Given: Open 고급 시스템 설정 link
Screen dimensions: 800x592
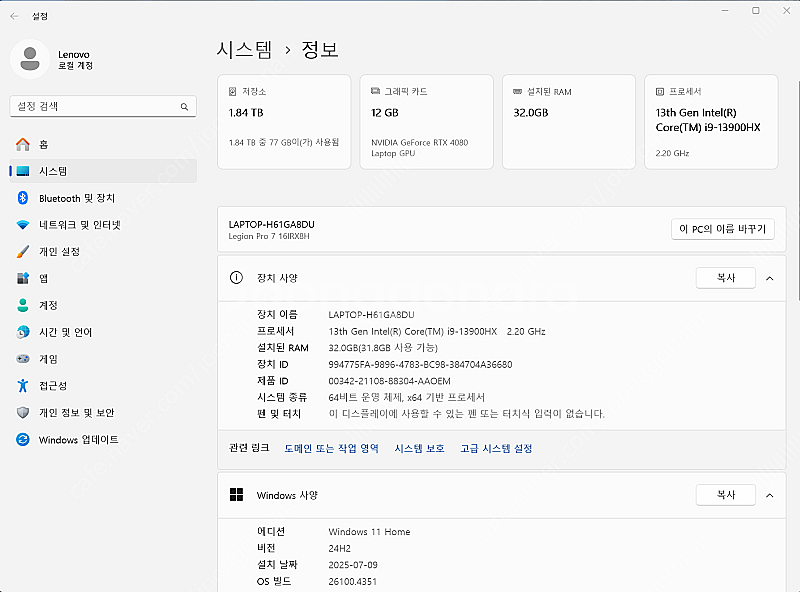Looking at the screenshot, I should point(496,448).
